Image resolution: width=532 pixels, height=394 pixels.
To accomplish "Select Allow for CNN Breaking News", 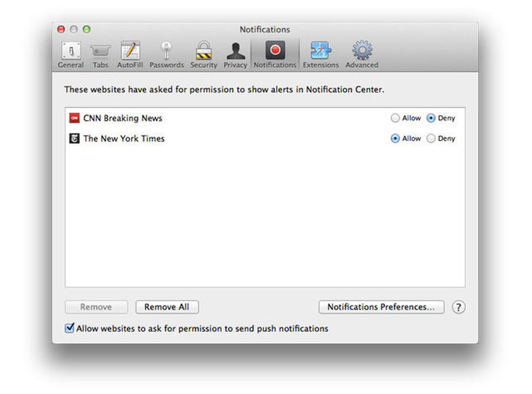I will pyautogui.click(x=395, y=118).
